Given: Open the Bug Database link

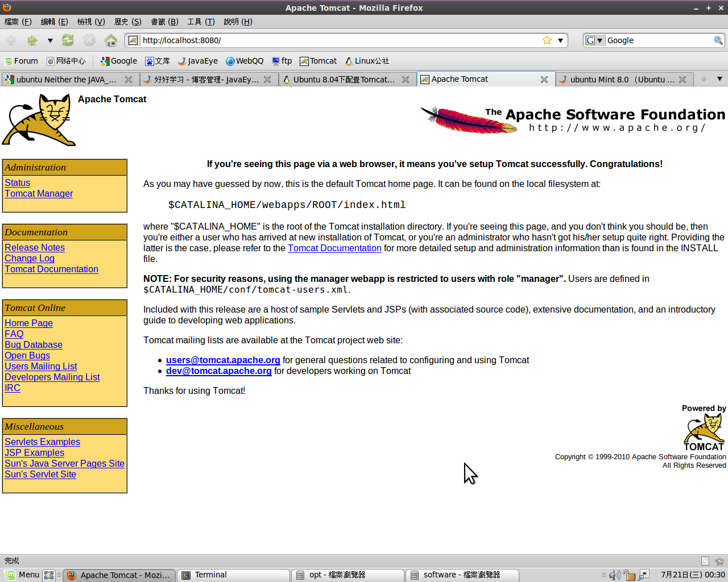Looking at the screenshot, I should click(x=34, y=344).
